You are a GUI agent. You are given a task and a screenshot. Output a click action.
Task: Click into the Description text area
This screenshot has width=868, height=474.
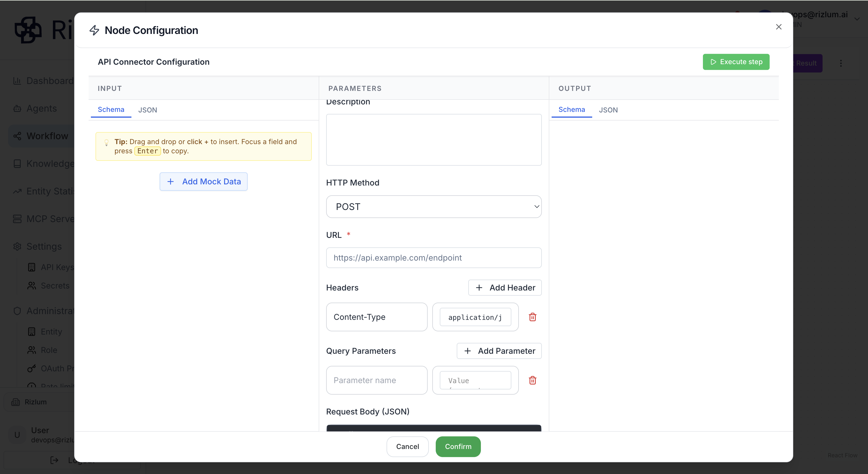point(434,139)
